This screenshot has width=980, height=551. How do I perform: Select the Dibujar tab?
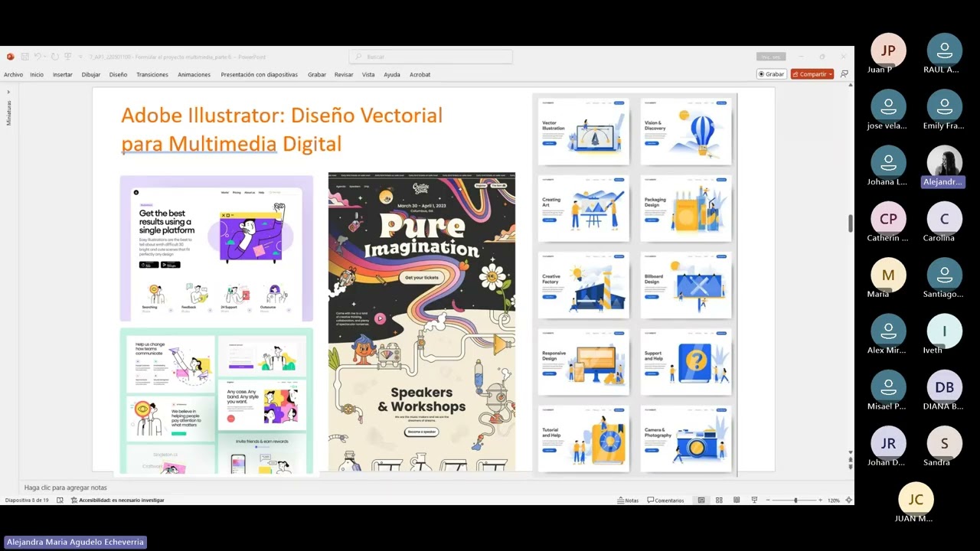pos(91,74)
